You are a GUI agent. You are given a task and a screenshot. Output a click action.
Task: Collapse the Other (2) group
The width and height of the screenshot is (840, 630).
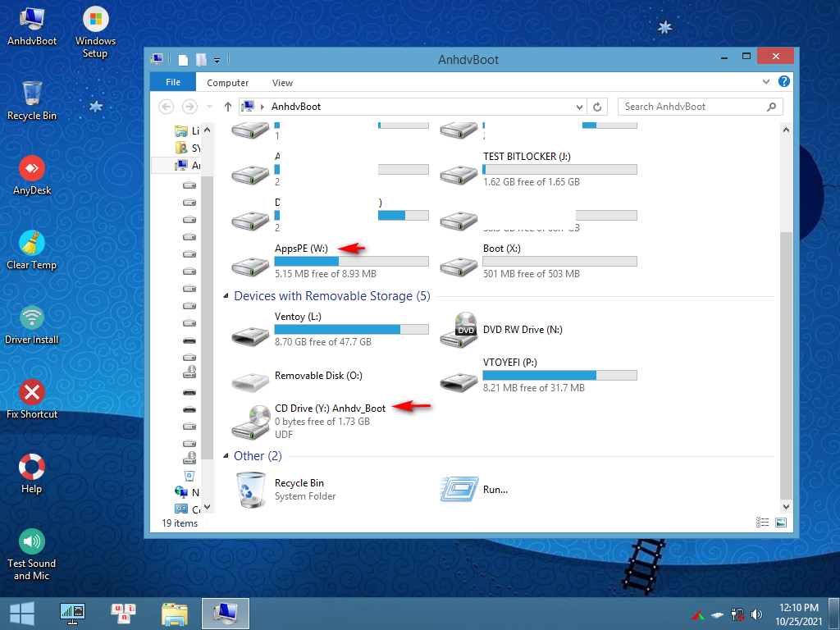[226, 456]
